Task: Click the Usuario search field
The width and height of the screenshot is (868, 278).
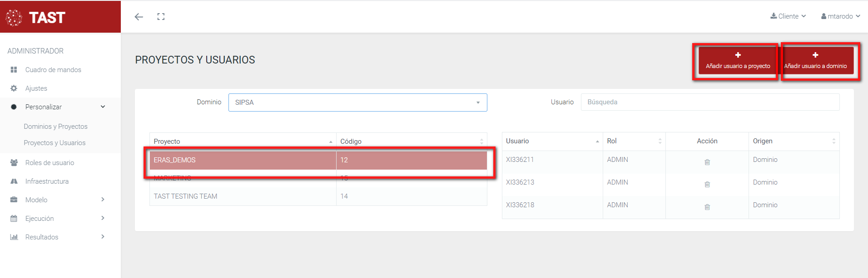Action: point(709,102)
